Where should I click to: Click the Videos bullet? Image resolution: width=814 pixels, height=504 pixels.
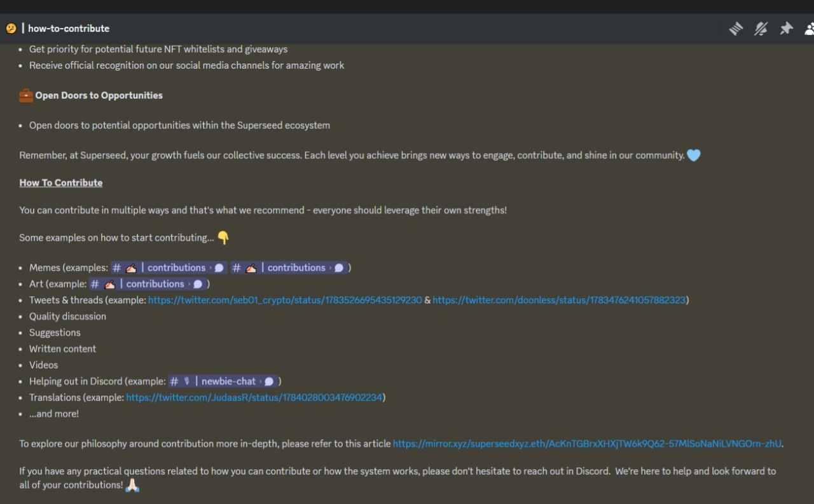click(x=43, y=365)
